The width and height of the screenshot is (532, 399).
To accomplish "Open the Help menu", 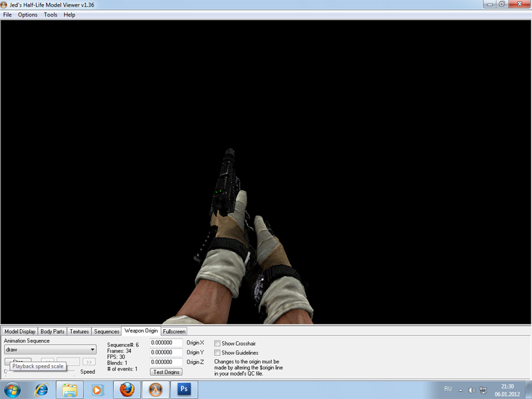I will click(69, 15).
